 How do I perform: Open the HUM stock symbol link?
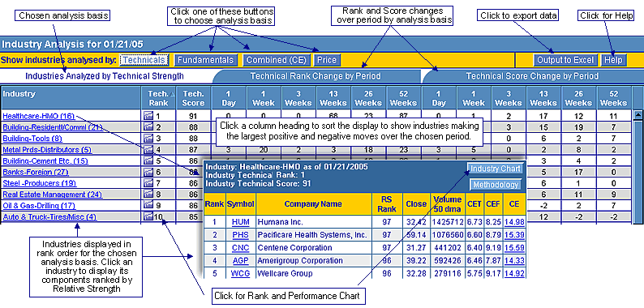tap(240, 222)
